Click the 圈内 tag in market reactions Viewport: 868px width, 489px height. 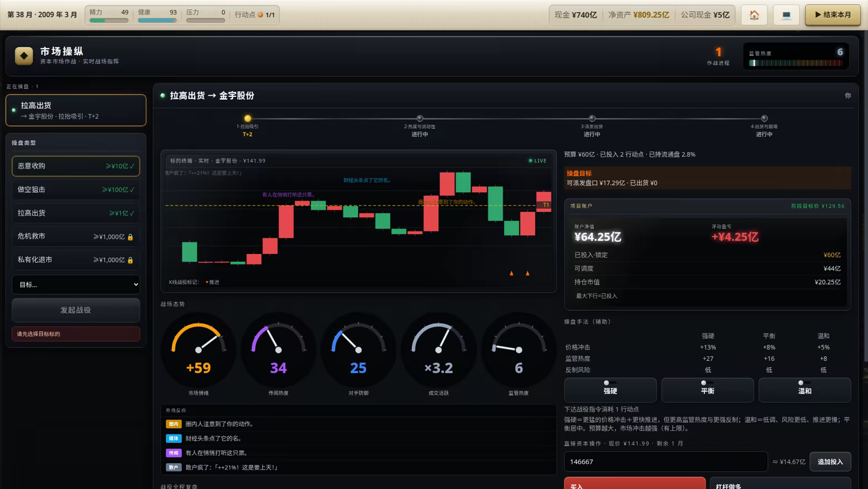click(x=174, y=424)
